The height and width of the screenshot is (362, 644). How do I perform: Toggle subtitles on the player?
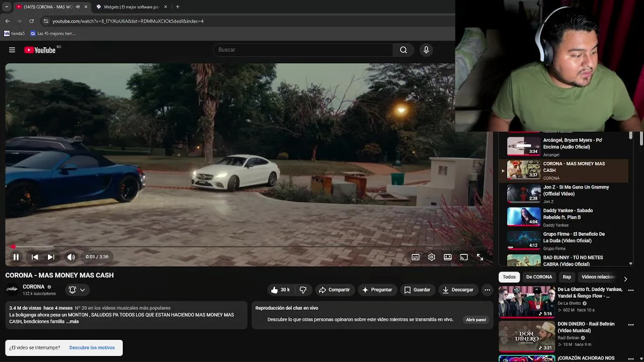coord(416,257)
